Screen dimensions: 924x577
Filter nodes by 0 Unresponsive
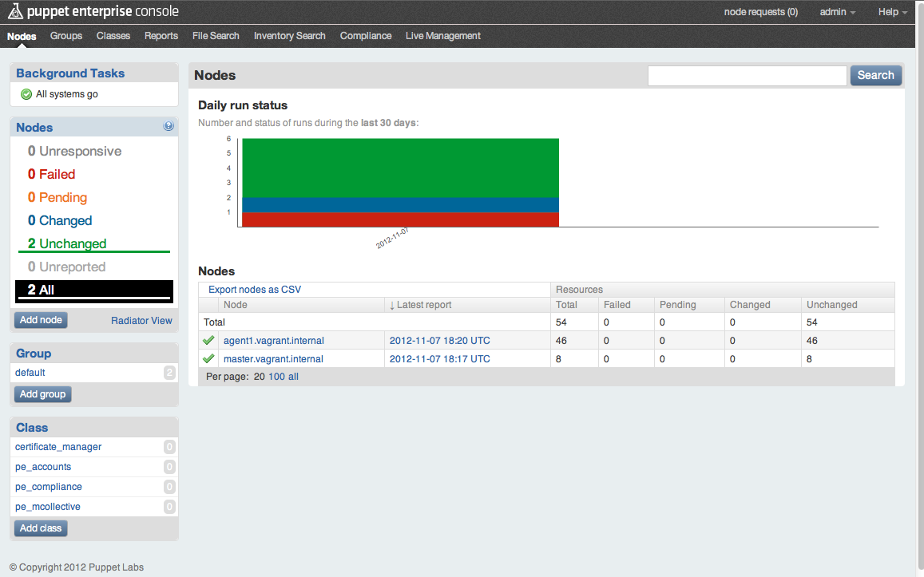click(74, 152)
